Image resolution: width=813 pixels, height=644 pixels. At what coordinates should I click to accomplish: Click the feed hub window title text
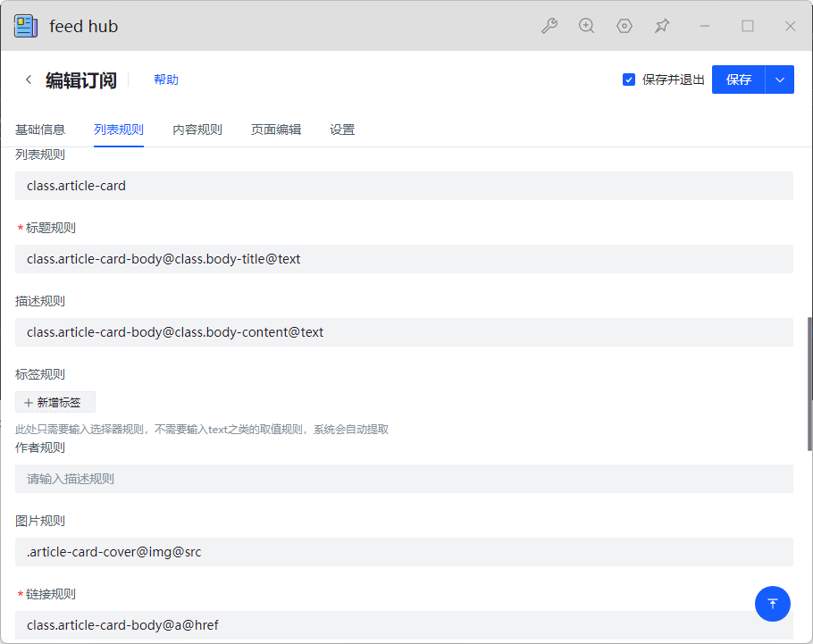83,26
